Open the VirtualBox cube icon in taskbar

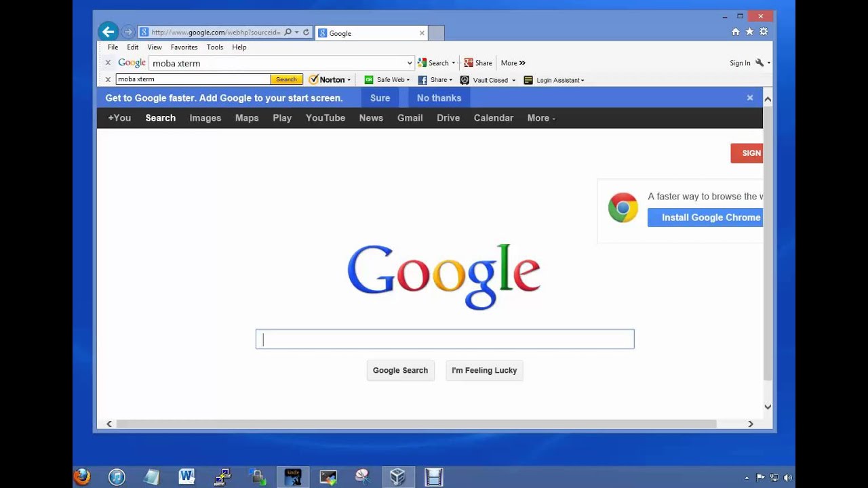point(398,477)
